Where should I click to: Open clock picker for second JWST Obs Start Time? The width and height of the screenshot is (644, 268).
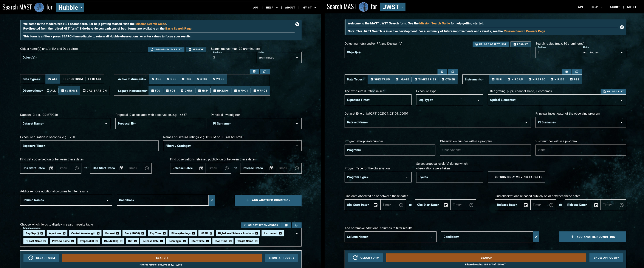[x=471, y=205]
